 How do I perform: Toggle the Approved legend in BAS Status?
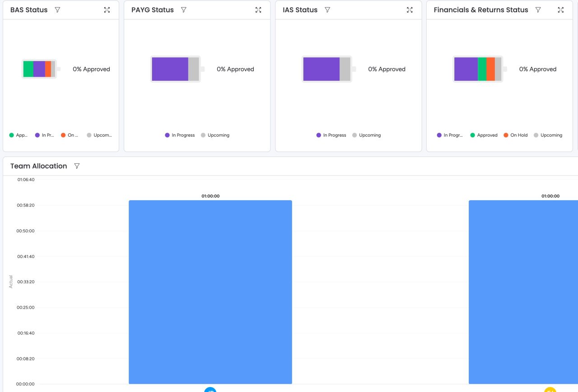(17, 135)
